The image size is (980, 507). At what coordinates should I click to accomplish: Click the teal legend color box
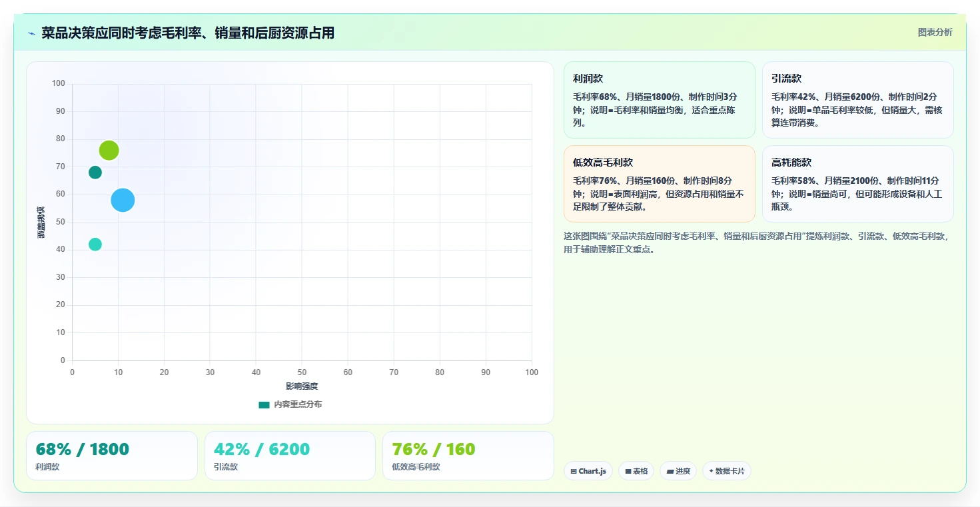[264, 404]
